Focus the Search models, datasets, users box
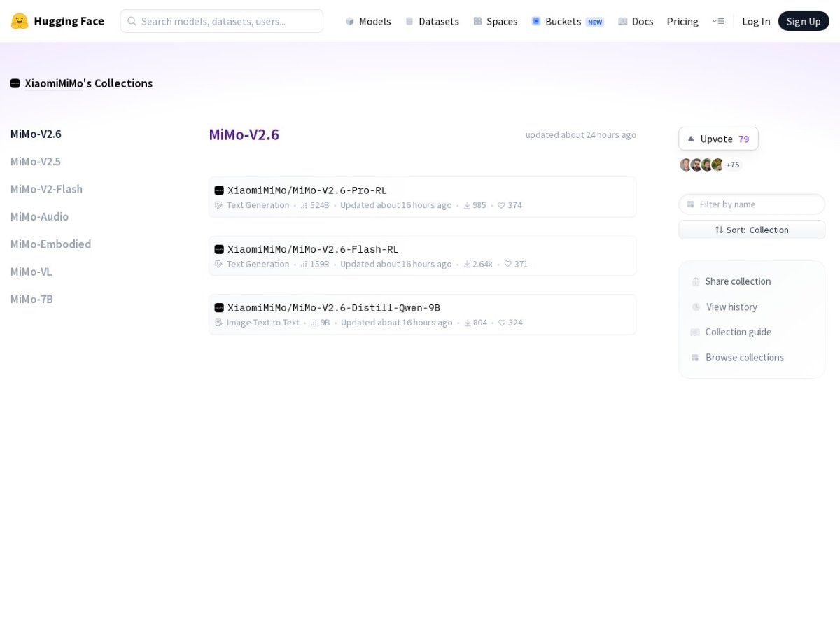 click(222, 21)
